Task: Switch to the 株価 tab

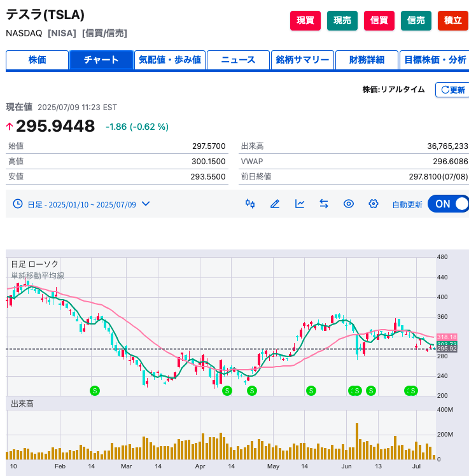Action: [x=37, y=60]
